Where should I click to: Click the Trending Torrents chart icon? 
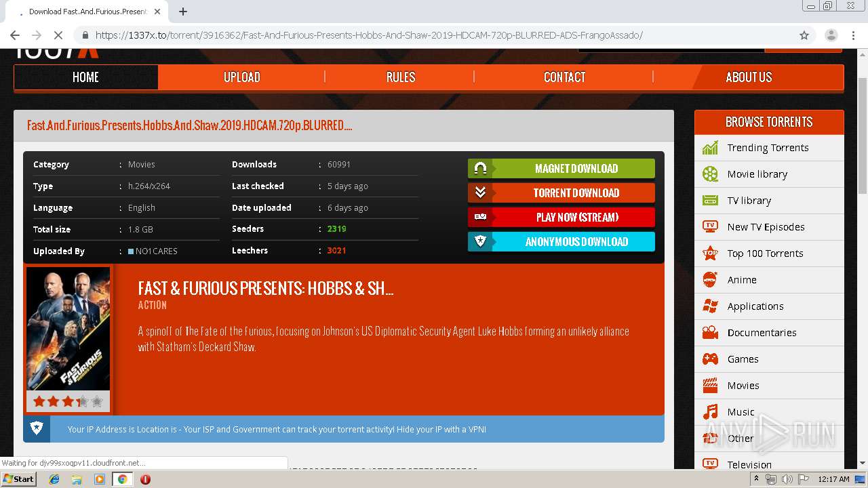coord(710,148)
